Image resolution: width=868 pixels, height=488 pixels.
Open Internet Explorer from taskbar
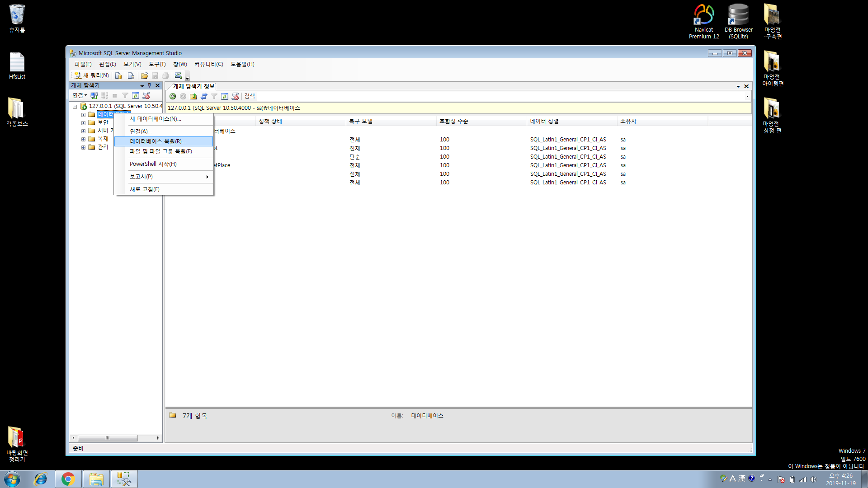(41, 479)
